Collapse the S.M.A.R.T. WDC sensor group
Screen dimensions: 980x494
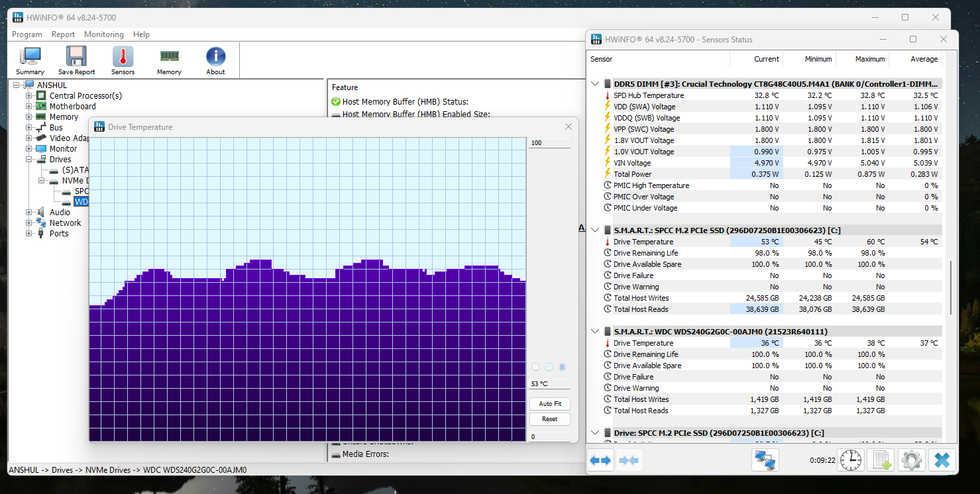click(x=594, y=332)
